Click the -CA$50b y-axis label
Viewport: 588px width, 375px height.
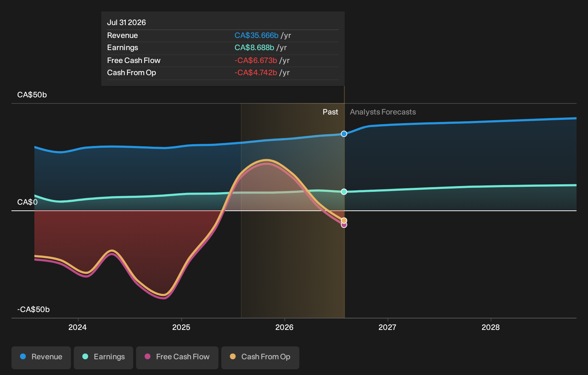33,310
